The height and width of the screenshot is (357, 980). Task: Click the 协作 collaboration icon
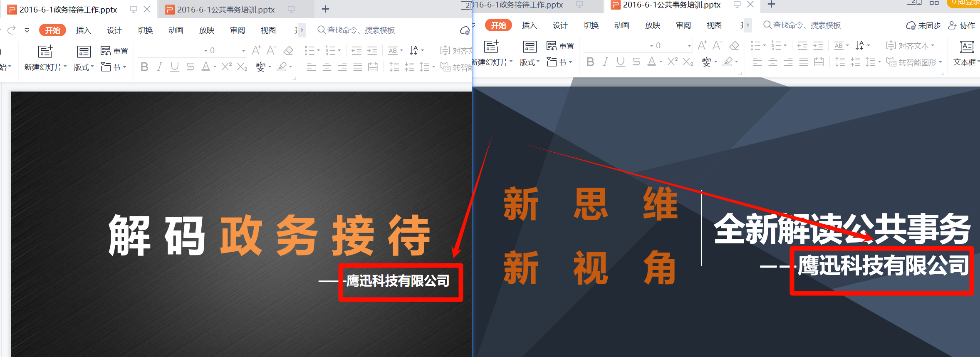pyautogui.click(x=952, y=25)
